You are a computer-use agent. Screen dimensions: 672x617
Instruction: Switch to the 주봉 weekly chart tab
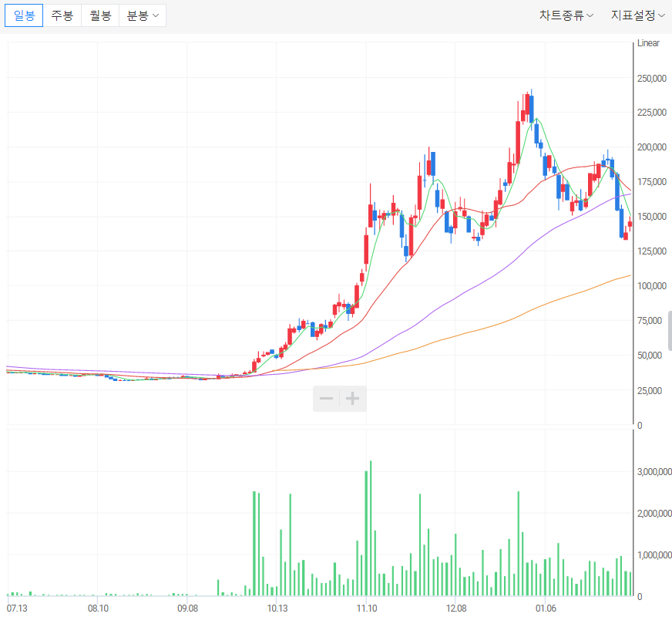click(62, 16)
